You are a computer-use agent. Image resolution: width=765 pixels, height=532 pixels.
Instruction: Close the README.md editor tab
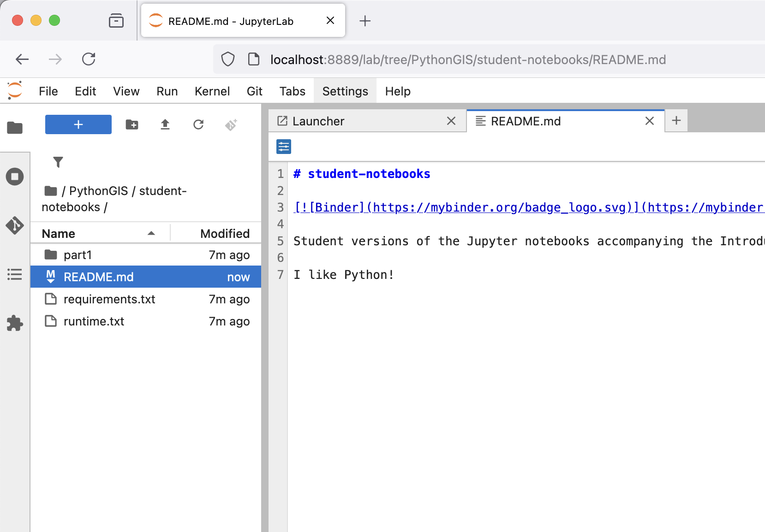click(x=650, y=121)
